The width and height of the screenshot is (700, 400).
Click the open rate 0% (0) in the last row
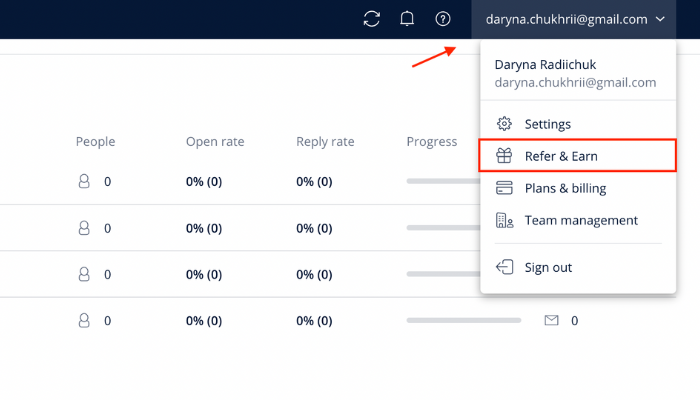pyautogui.click(x=204, y=321)
